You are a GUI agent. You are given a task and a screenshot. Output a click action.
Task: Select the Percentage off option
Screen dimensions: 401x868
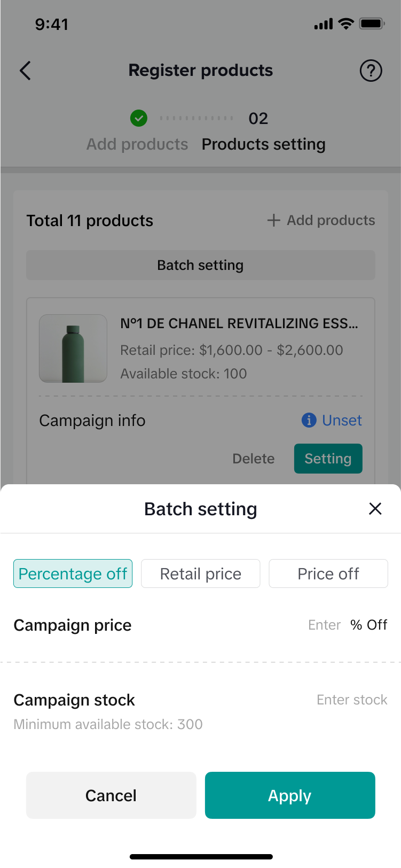tap(73, 573)
